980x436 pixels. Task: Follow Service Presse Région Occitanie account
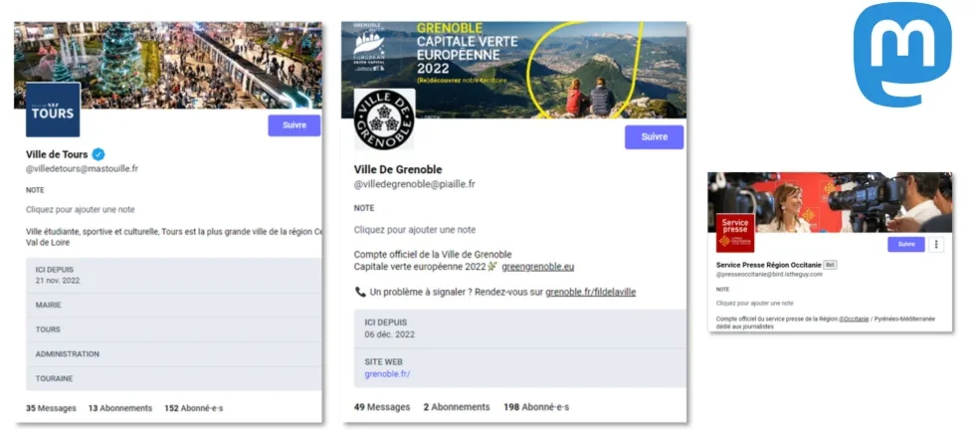906,245
